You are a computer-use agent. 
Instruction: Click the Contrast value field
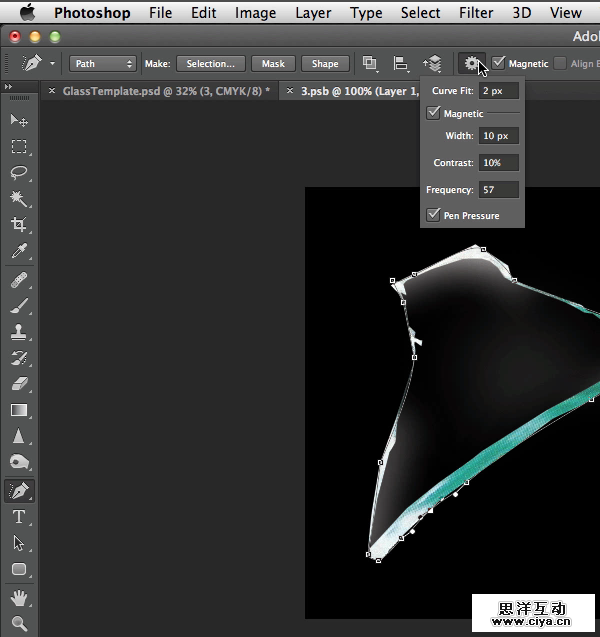point(499,163)
